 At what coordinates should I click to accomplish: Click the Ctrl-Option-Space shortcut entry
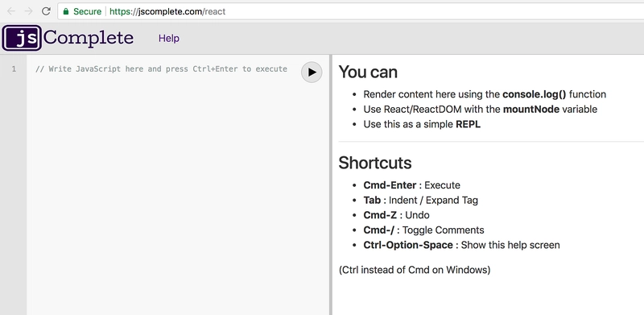[x=461, y=245]
